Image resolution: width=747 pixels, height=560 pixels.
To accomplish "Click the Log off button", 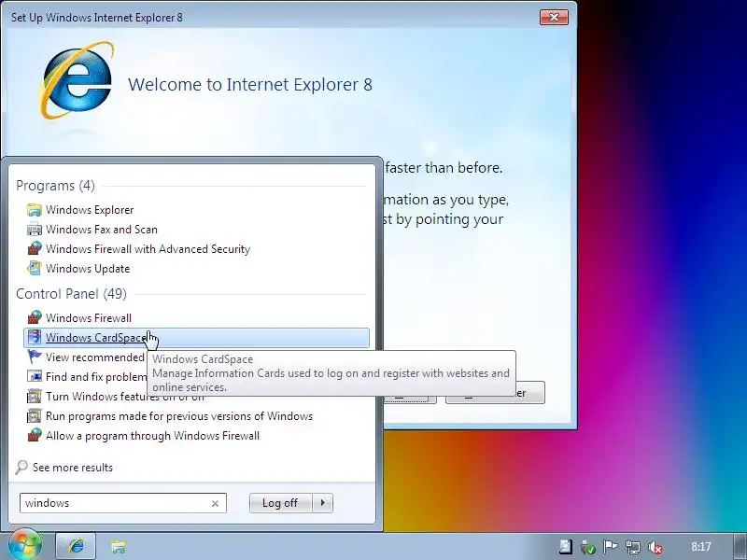I will pos(280,503).
